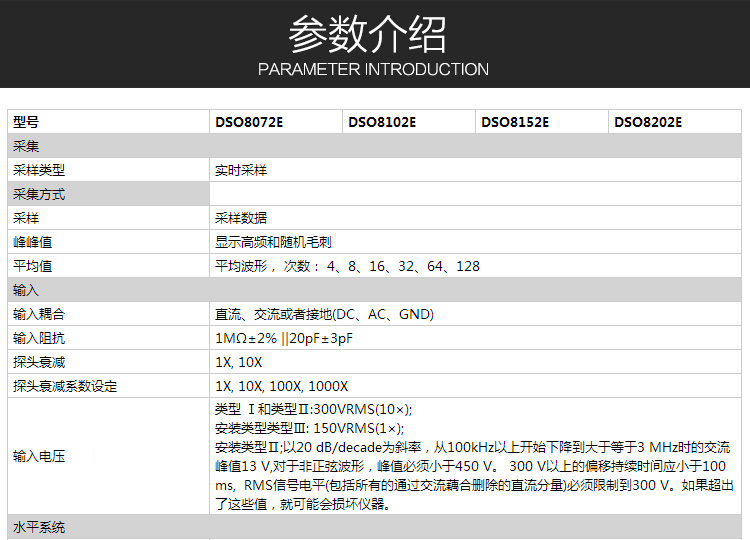Click the 实时采样 value cell
This screenshot has width=750, height=540.
click(x=241, y=170)
